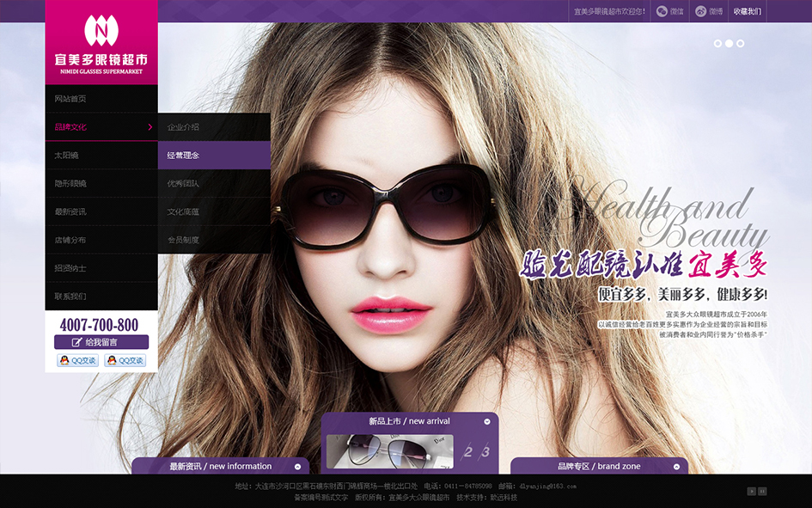Select the third banner slide dot

tap(741, 43)
